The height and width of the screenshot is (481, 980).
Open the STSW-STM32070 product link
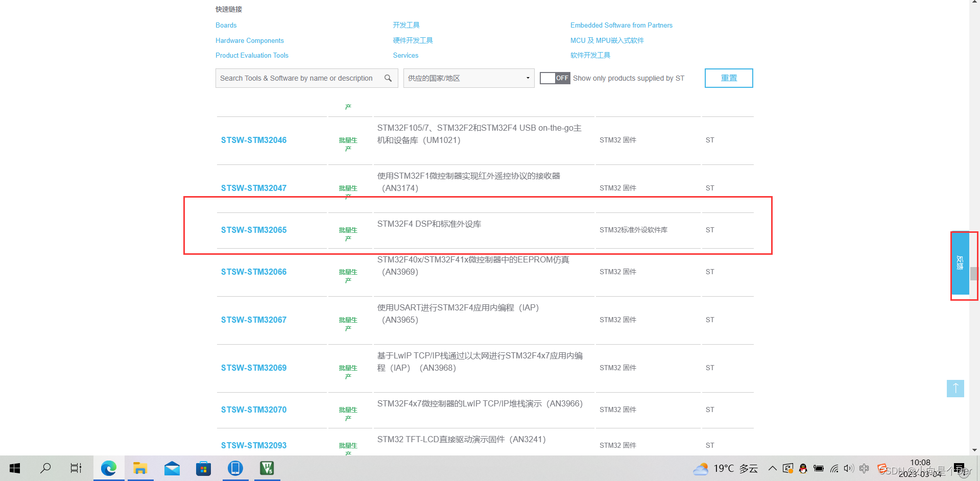point(254,410)
